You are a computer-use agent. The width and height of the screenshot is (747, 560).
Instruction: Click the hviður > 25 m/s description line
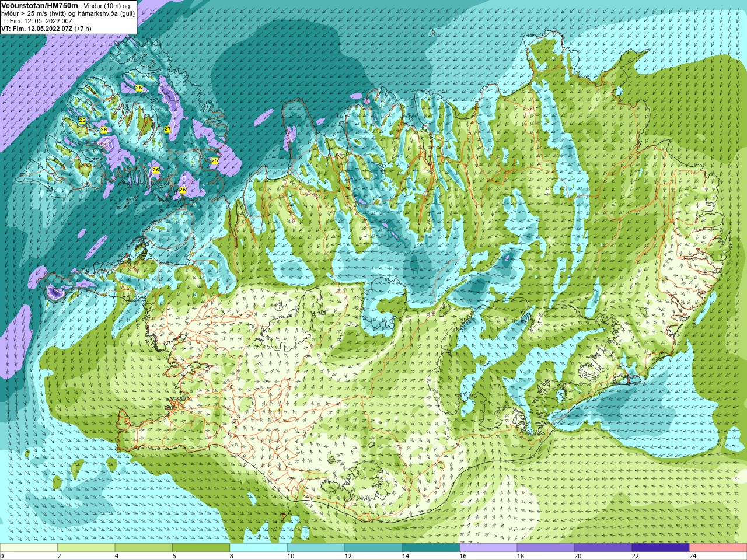[68, 13]
